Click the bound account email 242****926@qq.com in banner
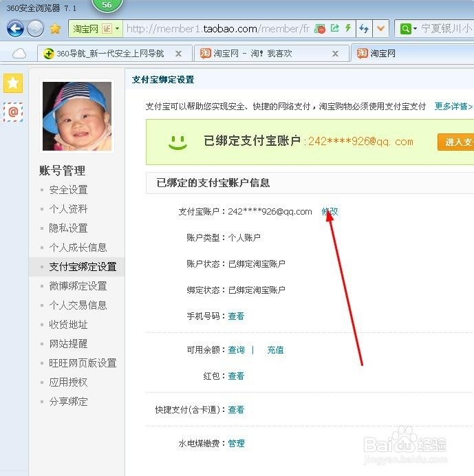This screenshot has width=474, height=476. [360, 142]
